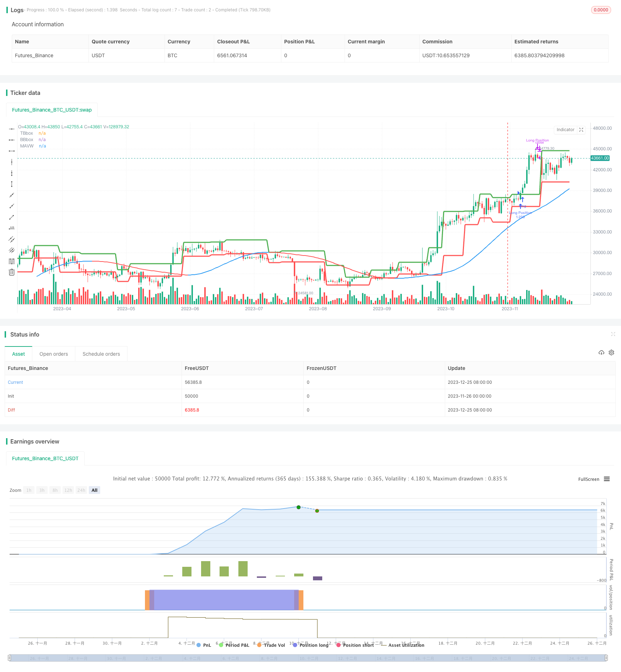Select the parallel channel line tool
This screenshot has height=672, width=621.
(12, 239)
